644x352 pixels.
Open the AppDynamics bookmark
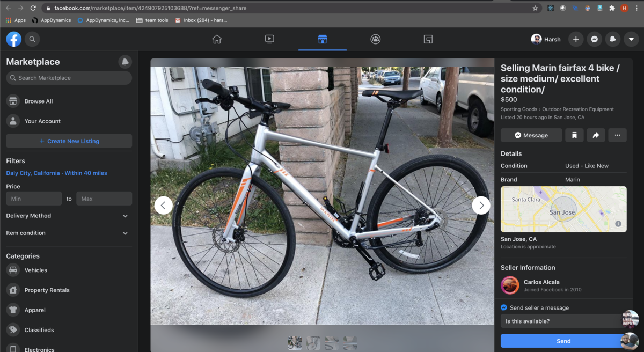coord(52,20)
